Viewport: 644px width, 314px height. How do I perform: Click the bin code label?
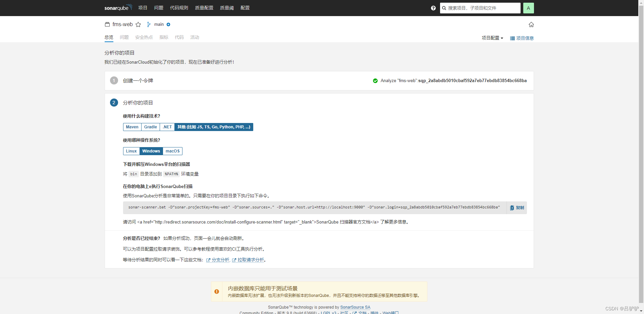click(x=133, y=174)
